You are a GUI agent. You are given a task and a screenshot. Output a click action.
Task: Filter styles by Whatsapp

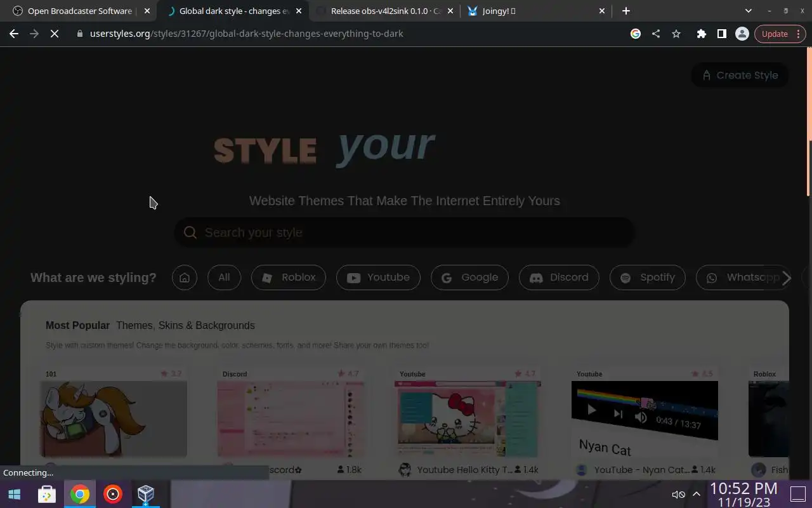pyautogui.click(x=742, y=277)
